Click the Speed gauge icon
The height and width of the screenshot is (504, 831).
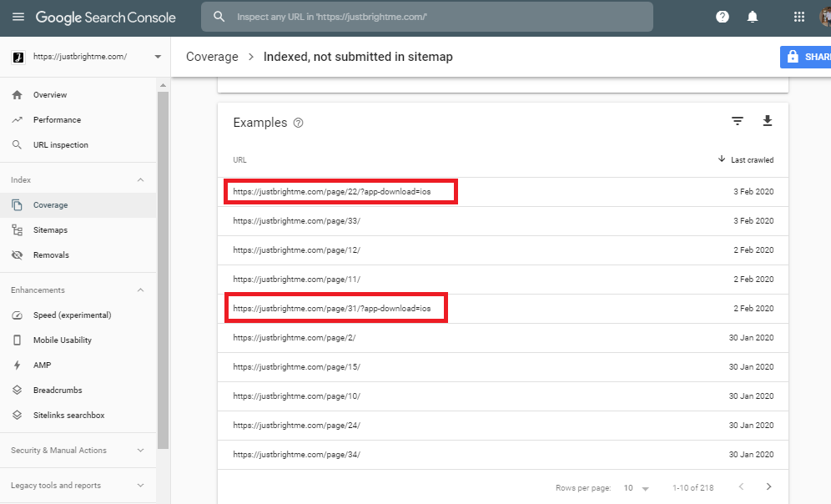tap(17, 315)
